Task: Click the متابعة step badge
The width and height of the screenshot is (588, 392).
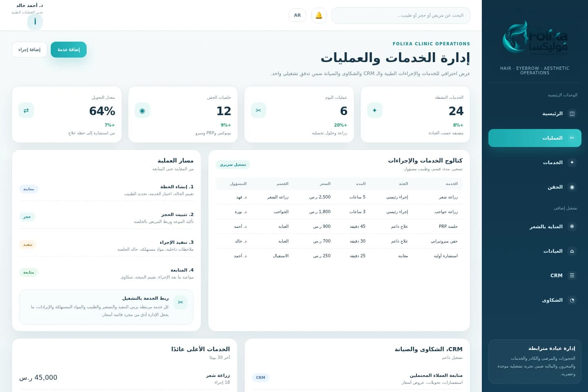Action: coord(29,272)
